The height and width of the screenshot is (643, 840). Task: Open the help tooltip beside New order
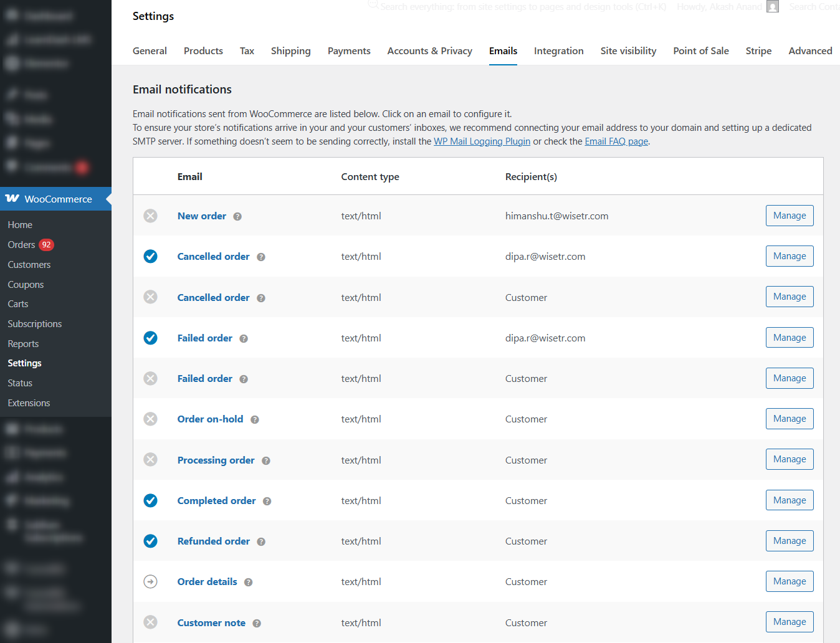tap(237, 216)
